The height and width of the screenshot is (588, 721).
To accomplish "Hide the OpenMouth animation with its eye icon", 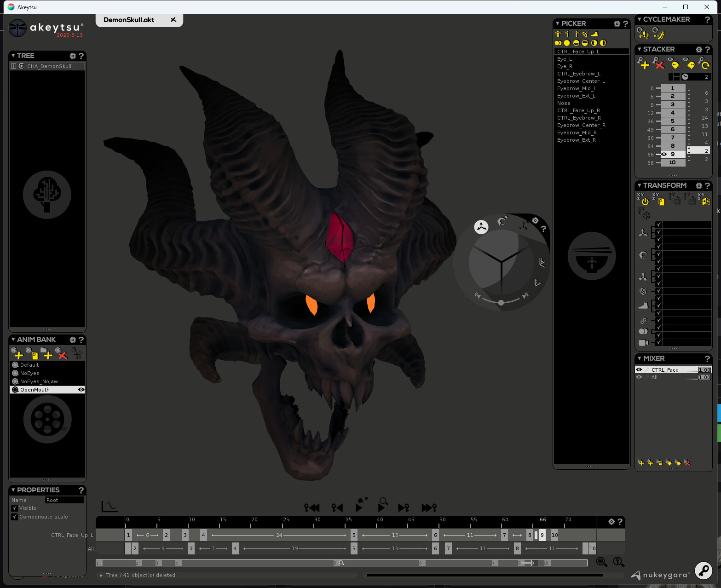I will (x=81, y=389).
